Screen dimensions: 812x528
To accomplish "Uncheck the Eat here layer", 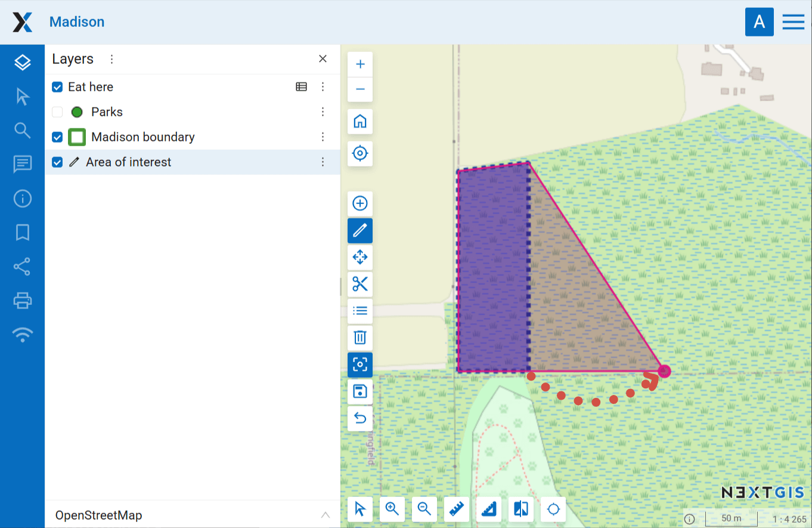I will coord(57,87).
